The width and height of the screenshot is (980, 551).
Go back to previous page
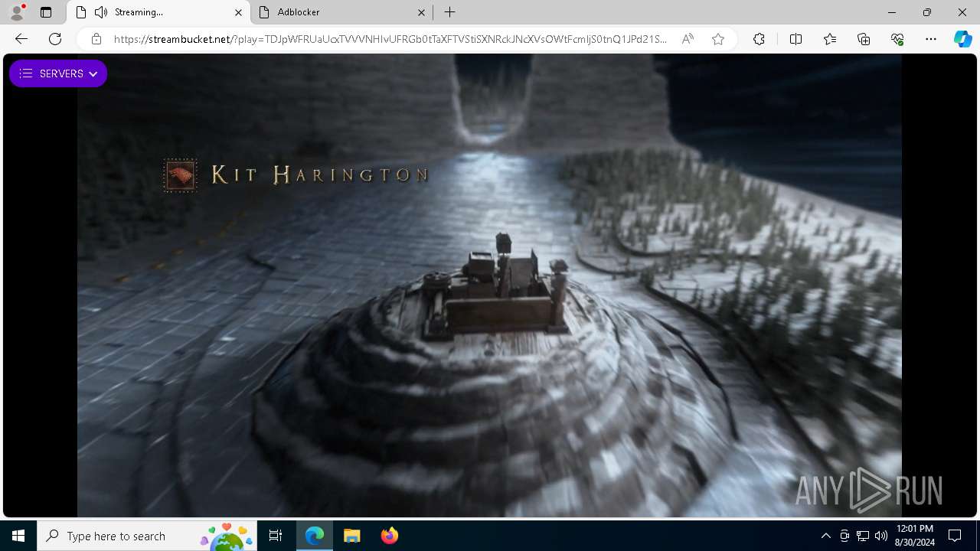(x=21, y=39)
